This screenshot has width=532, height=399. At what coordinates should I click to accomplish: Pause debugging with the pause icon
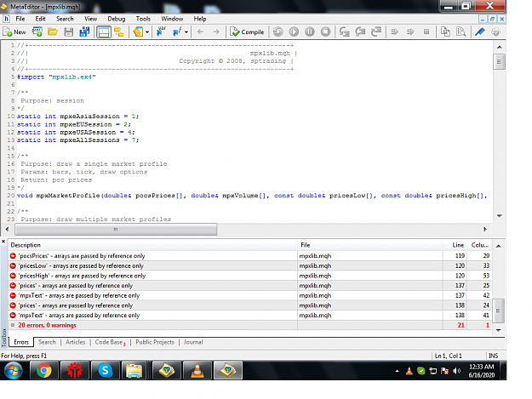coord(310,31)
